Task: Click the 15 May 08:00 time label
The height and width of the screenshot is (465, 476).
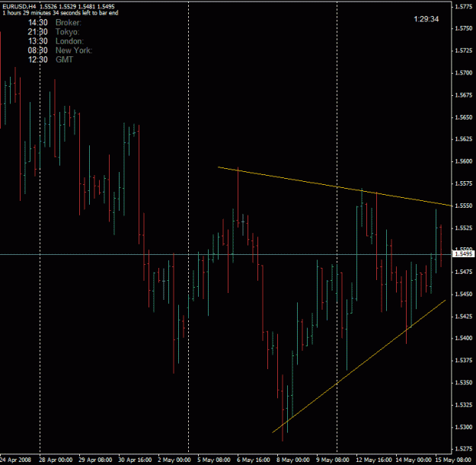Action: point(453,460)
